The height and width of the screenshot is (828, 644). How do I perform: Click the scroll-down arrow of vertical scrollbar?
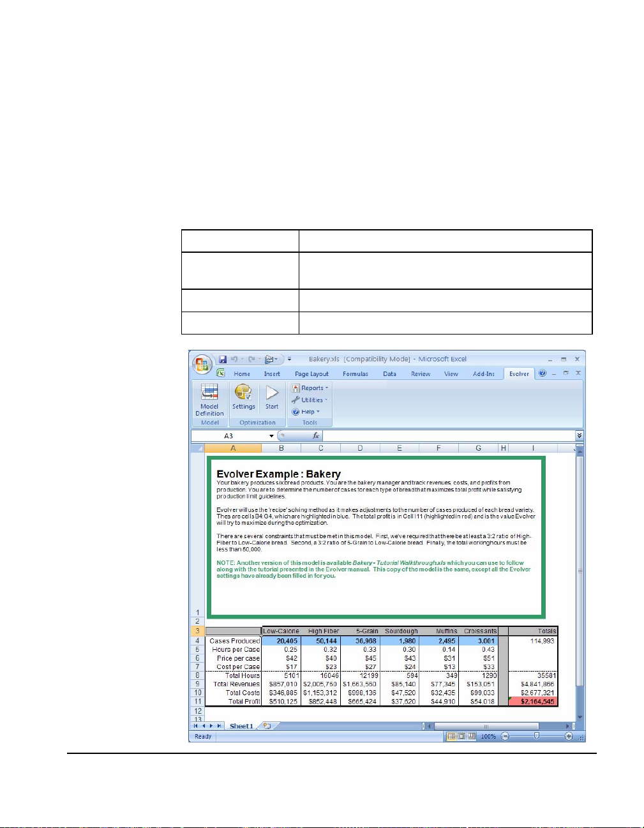(580, 718)
